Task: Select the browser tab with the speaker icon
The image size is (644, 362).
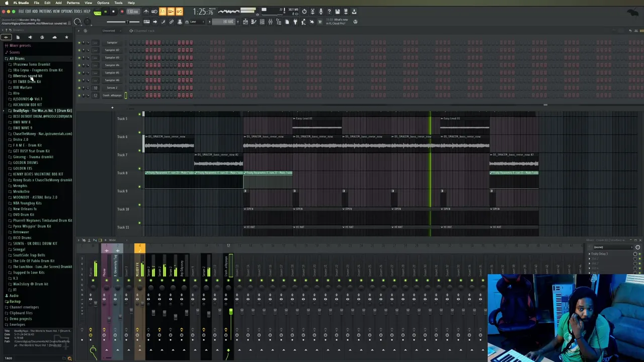Action: [x=30, y=37]
